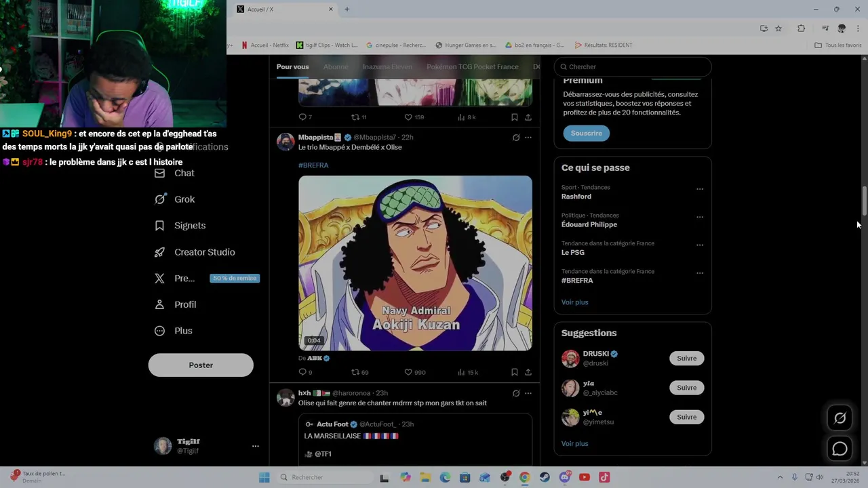Open Chrome profile avatar

(842, 28)
